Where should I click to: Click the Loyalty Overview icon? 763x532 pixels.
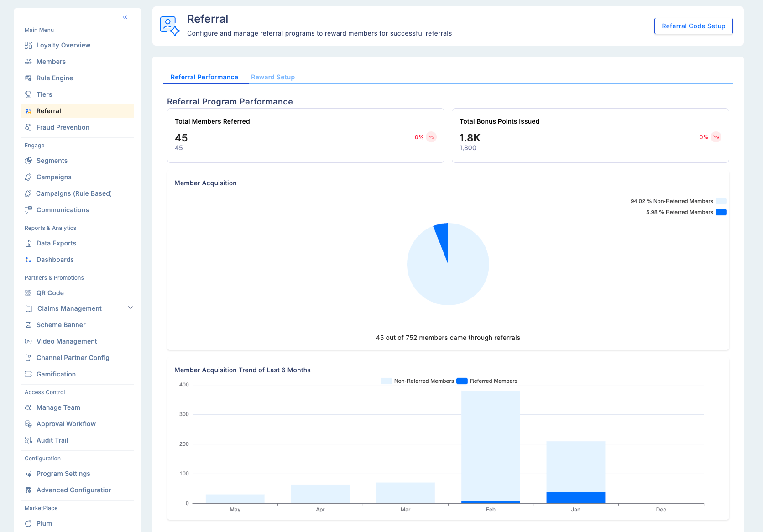(x=28, y=45)
